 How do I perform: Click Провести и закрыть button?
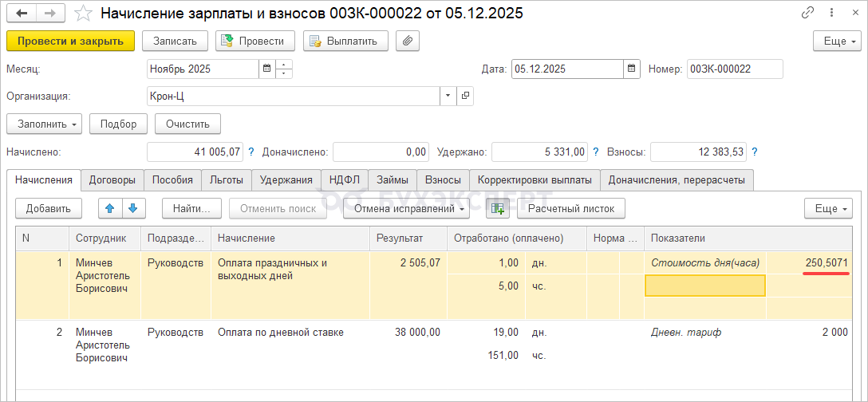coord(71,41)
